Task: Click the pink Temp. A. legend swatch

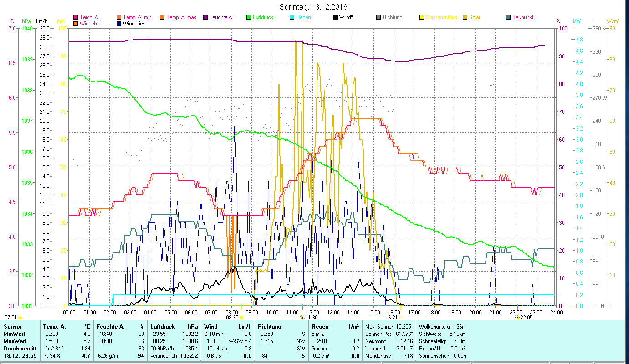Action: click(76, 18)
